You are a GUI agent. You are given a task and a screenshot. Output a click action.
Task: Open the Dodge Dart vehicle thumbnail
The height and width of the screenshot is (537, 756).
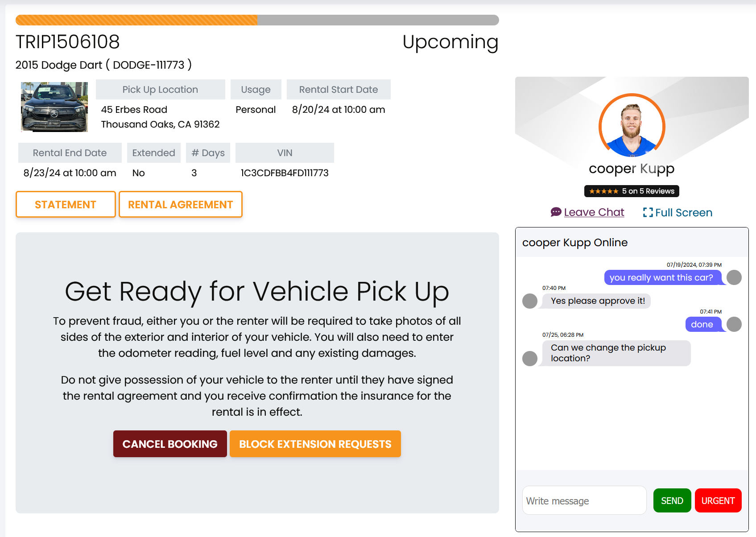(x=54, y=107)
